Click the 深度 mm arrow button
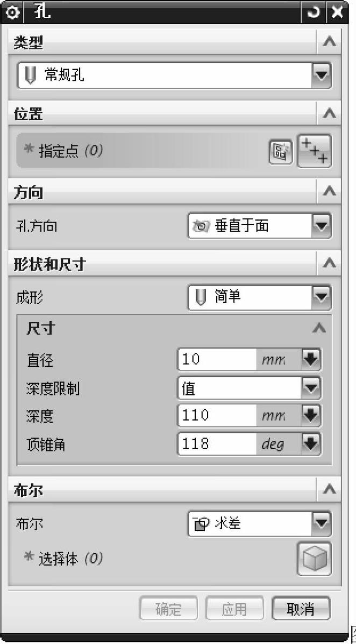 [311, 416]
